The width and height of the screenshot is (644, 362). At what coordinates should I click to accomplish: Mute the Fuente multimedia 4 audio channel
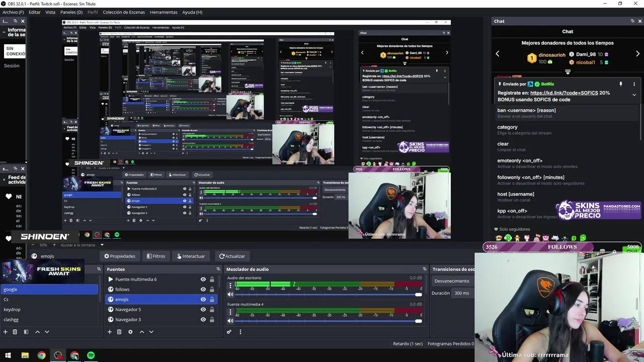(230, 321)
